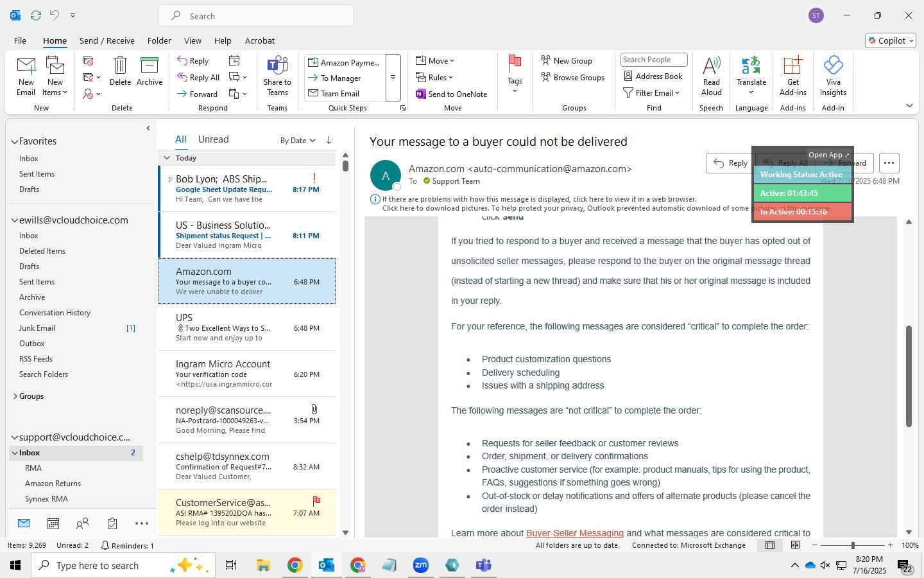Click Reply All in the ribbon

pyautogui.click(x=198, y=78)
